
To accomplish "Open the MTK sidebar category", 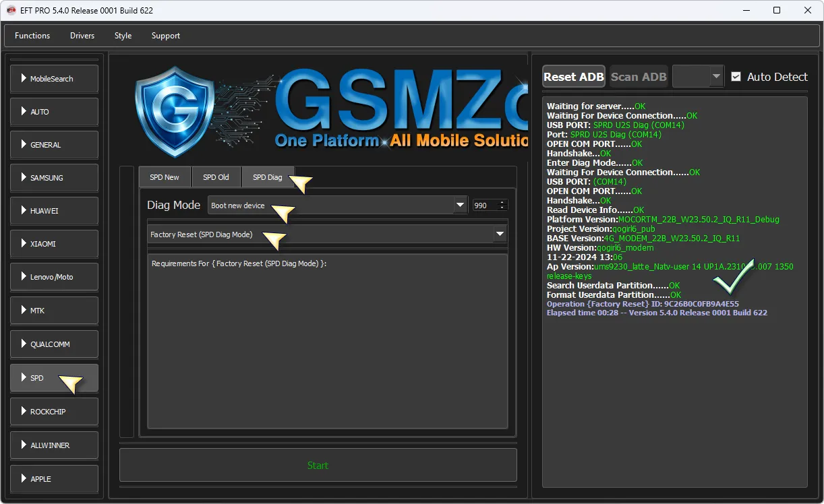I will (54, 311).
